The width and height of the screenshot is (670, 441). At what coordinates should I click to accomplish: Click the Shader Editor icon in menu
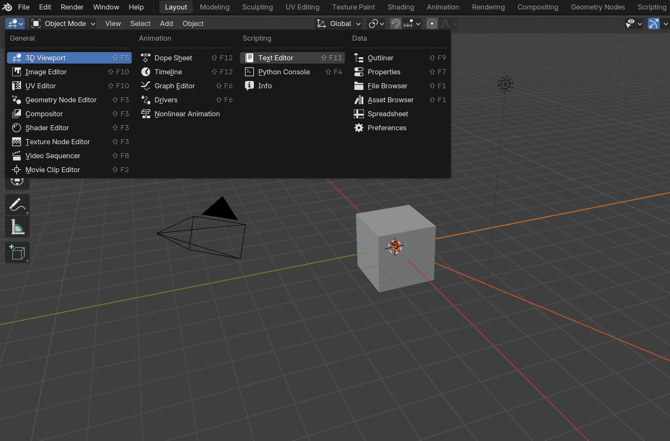[x=16, y=128]
